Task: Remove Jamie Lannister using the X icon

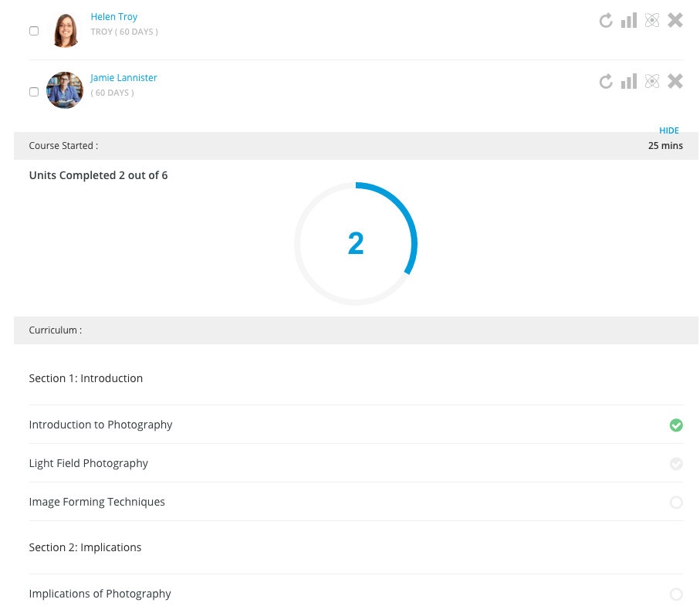Action: pyautogui.click(x=675, y=81)
